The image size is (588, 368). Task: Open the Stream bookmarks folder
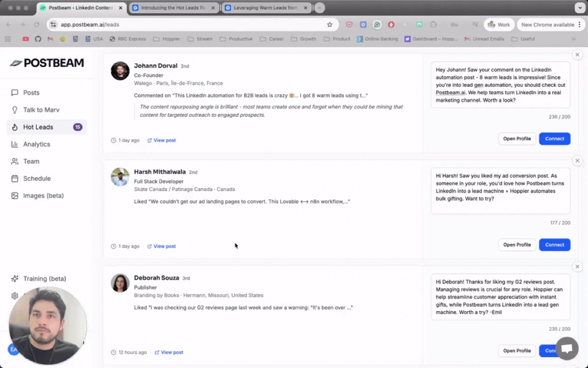click(200, 39)
